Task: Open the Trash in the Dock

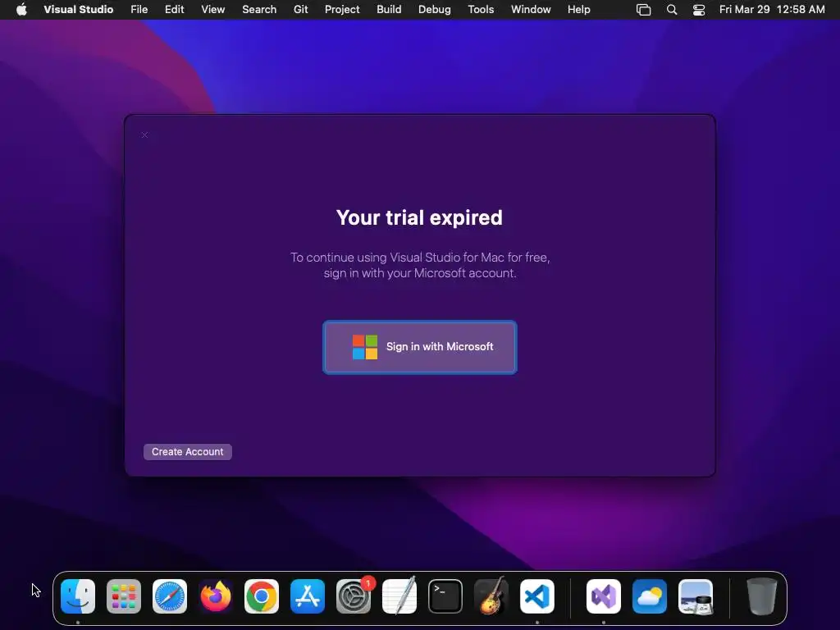Action: point(762,596)
